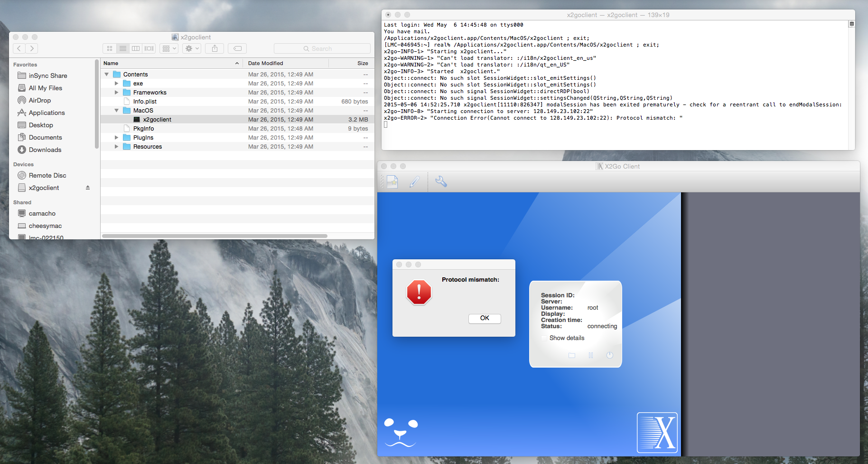Click '3.2 MB' size cell

358,120
